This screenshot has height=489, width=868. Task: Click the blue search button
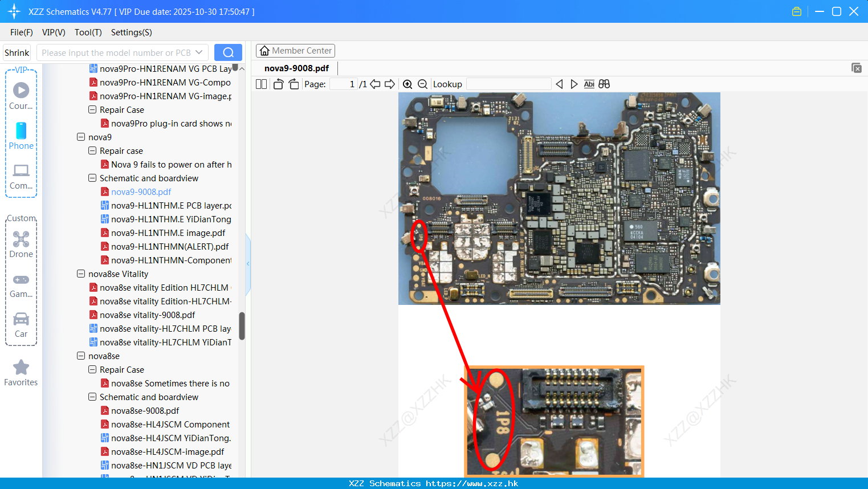click(228, 52)
